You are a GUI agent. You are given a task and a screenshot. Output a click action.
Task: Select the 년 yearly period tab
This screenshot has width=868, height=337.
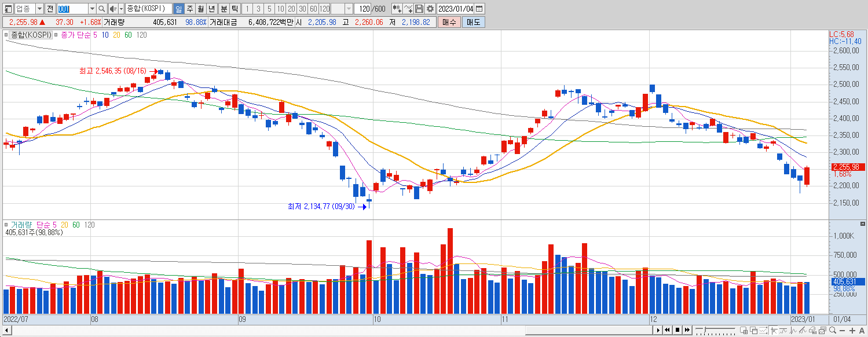[x=211, y=9]
